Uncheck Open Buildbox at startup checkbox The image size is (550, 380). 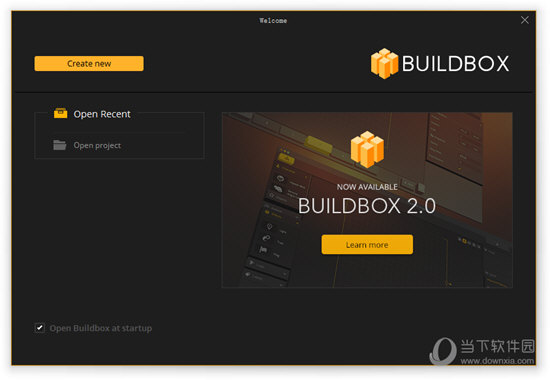click(x=40, y=328)
